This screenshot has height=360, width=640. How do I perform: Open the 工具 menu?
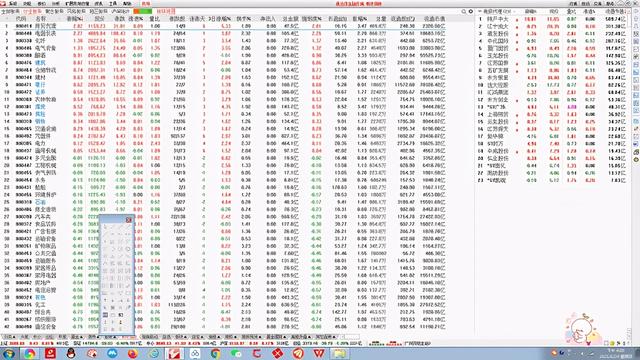113,4
